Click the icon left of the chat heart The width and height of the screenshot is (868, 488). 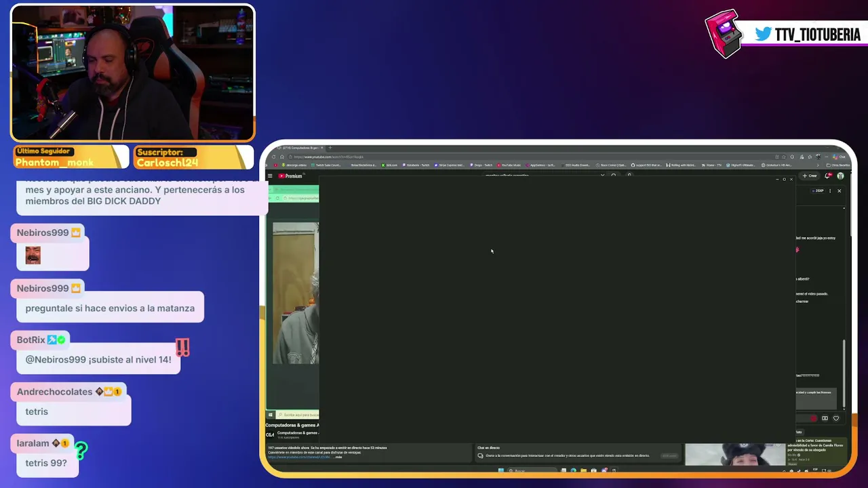825,418
